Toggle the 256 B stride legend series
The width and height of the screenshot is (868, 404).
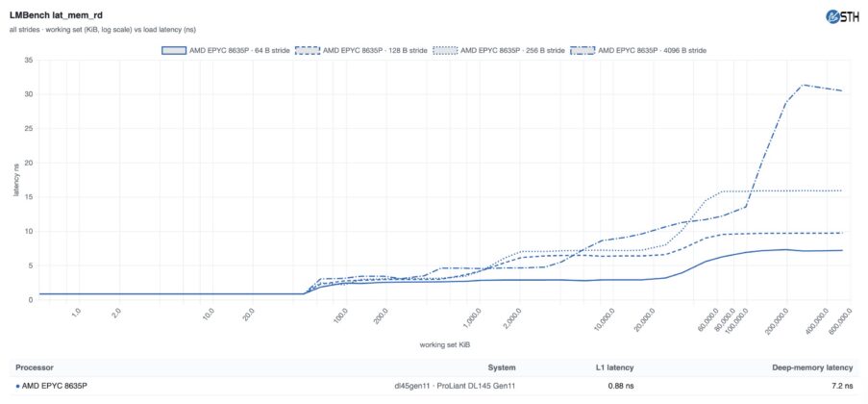[499, 50]
